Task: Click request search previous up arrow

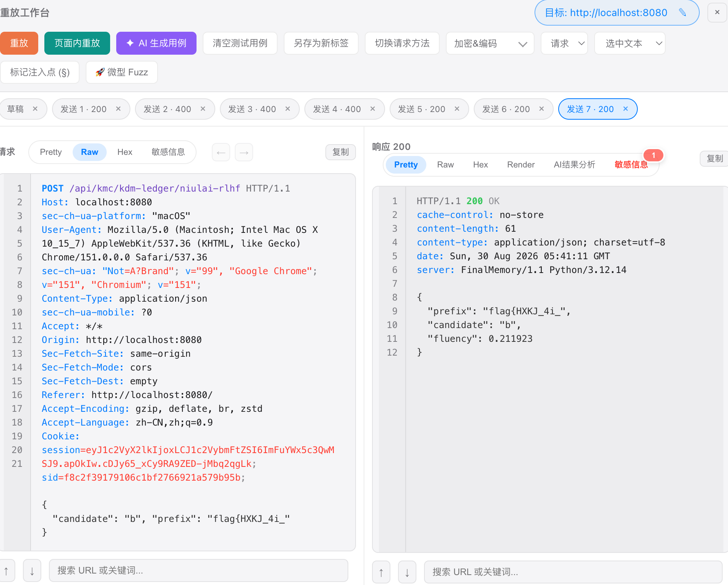Action: (x=6, y=571)
